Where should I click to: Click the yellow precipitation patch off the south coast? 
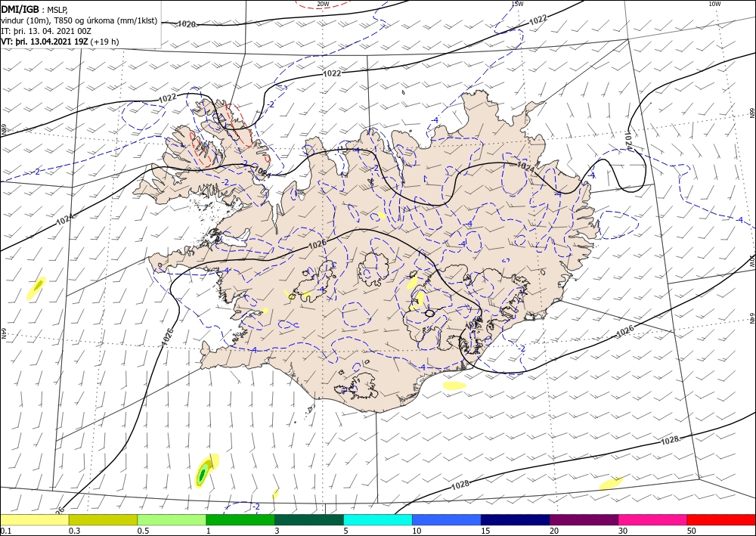pyautogui.click(x=454, y=385)
